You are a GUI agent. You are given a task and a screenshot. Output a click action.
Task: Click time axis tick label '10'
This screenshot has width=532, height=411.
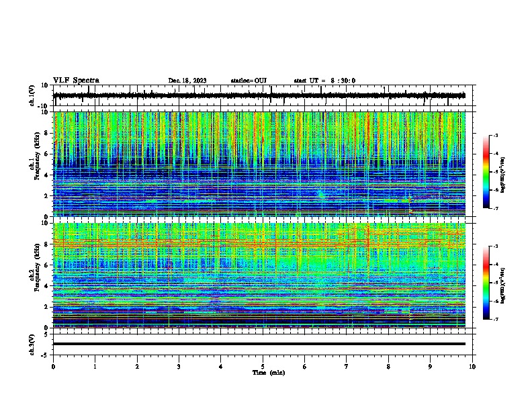(x=472, y=367)
